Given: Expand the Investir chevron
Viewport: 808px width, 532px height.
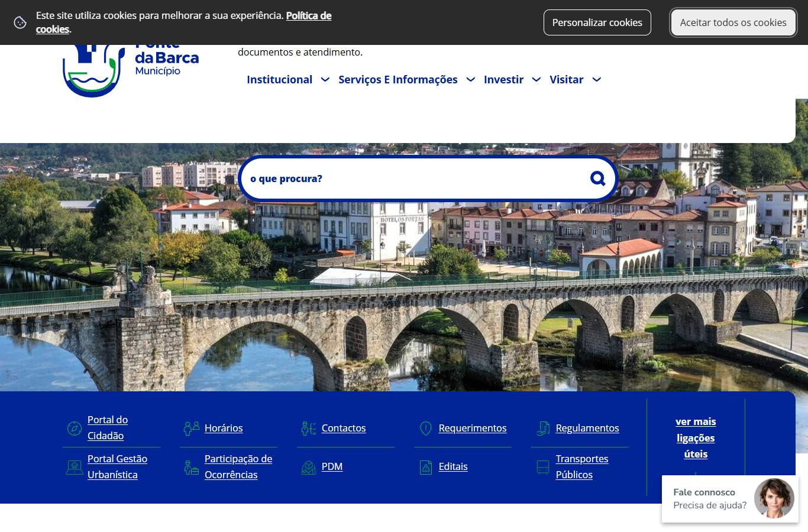Looking at the screenshot, I should pyautogui.click(x=536, y=80).
